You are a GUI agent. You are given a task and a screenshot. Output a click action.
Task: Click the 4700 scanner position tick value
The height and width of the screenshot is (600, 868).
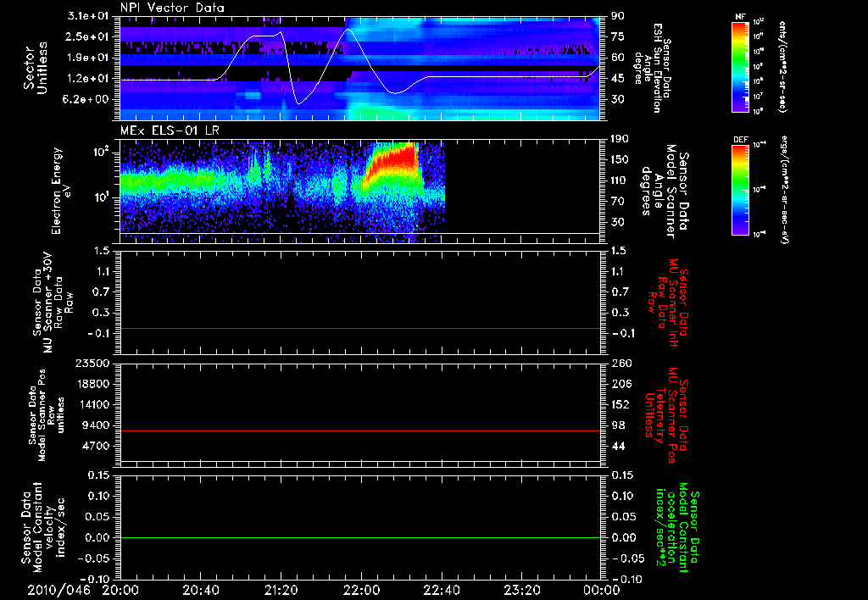pyautogui.click(x=96, y=446)
